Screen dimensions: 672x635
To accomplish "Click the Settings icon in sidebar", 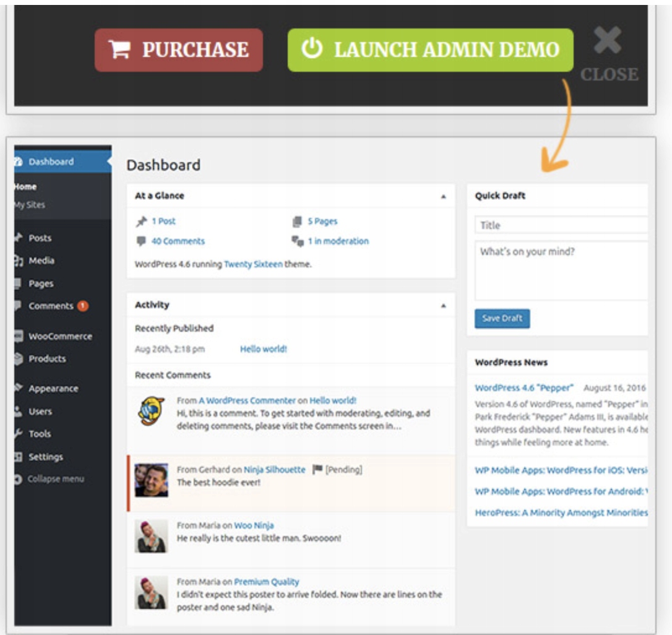I will click(x=18, y=457).
